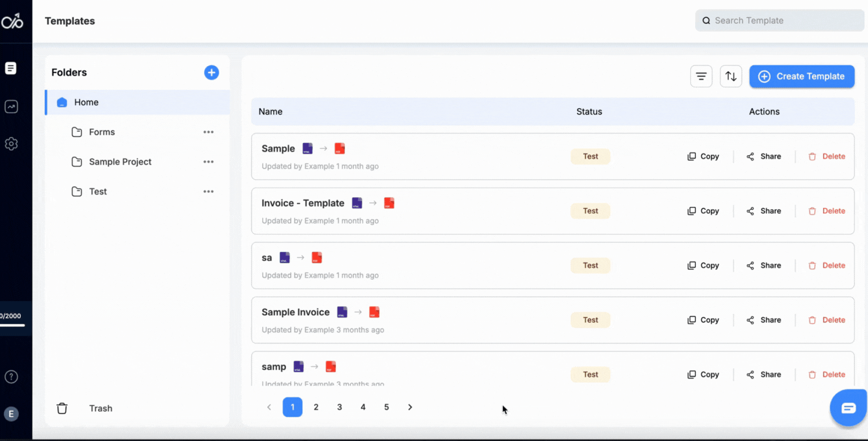868x441 pixels.
Task: Delete the Sample Invoice template
Action: click(827, 320)
